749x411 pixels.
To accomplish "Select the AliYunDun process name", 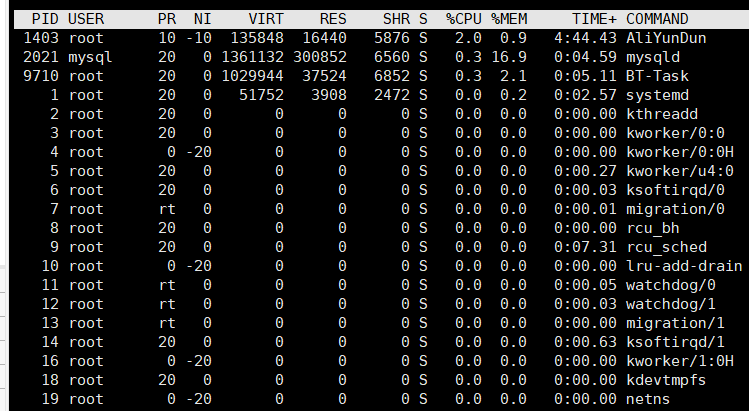I will 666,38.
